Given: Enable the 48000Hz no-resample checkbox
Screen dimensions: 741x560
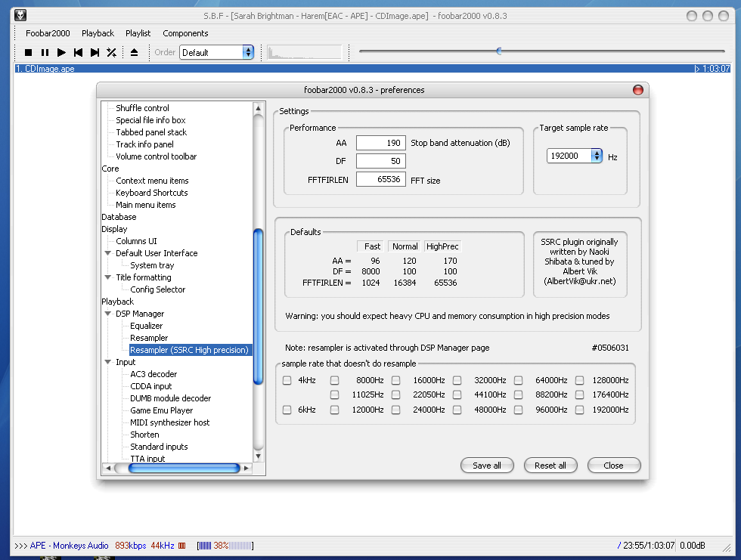Looking at the screenshot, I should click(457, 410).
